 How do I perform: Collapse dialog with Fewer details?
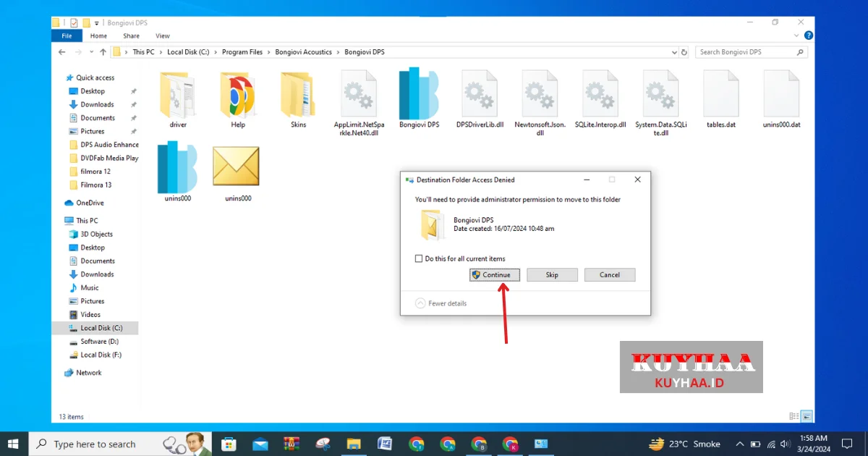(421, 303)
